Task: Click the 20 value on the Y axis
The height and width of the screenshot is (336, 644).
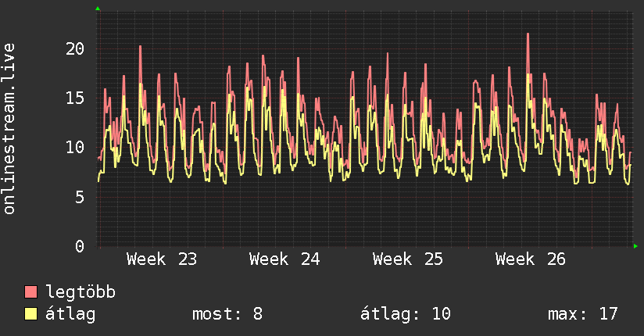Action: [x=75, y=49]
